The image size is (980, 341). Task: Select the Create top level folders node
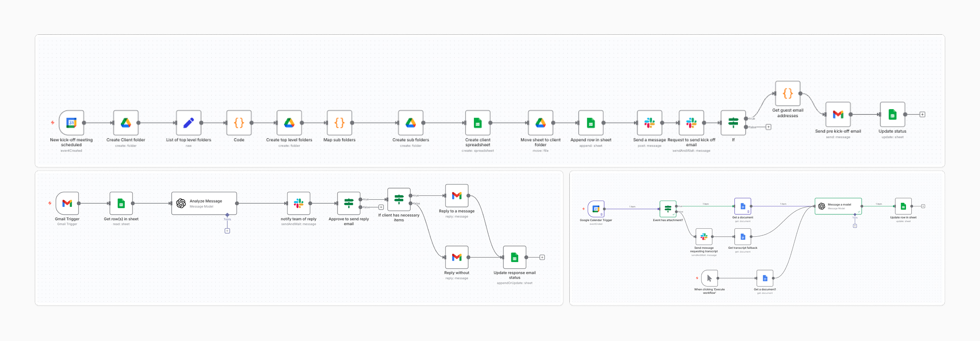289,123
